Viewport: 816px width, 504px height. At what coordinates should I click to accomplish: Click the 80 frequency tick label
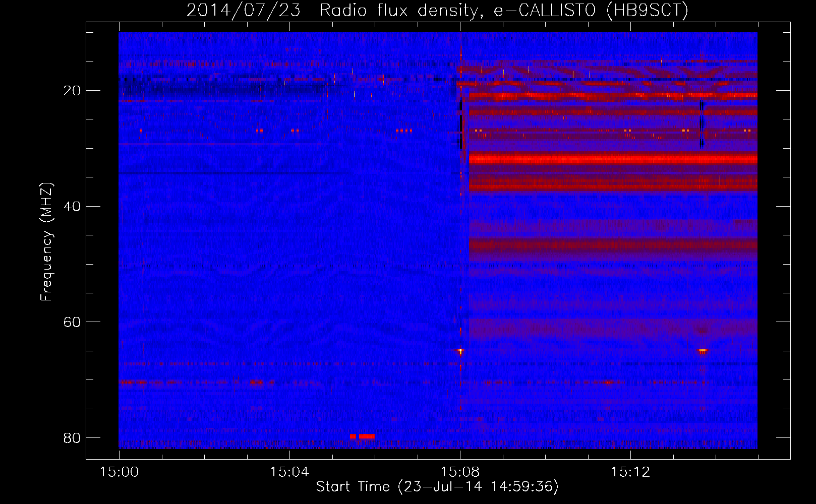tap(72, 437)
